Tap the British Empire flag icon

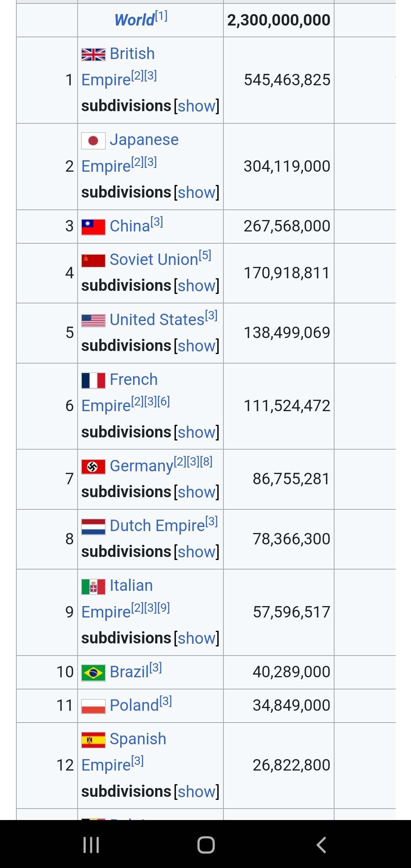pyautogui.click(x=93, y=55)
